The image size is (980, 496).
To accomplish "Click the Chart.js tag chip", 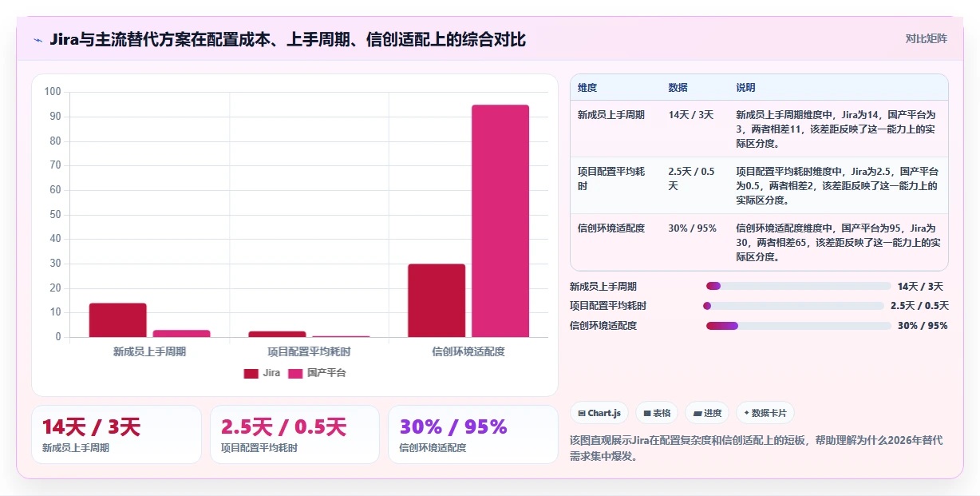I will pyautogui.click(x=599, y=413).
